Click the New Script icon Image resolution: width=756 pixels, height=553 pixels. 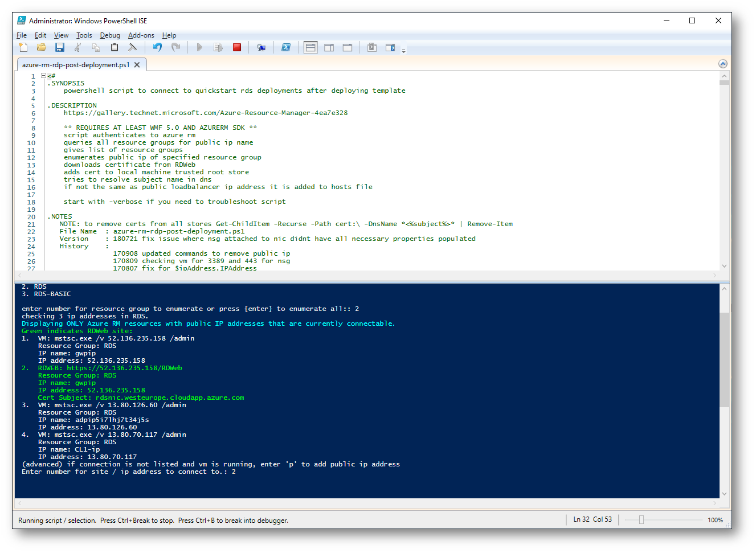pos(23,48)
